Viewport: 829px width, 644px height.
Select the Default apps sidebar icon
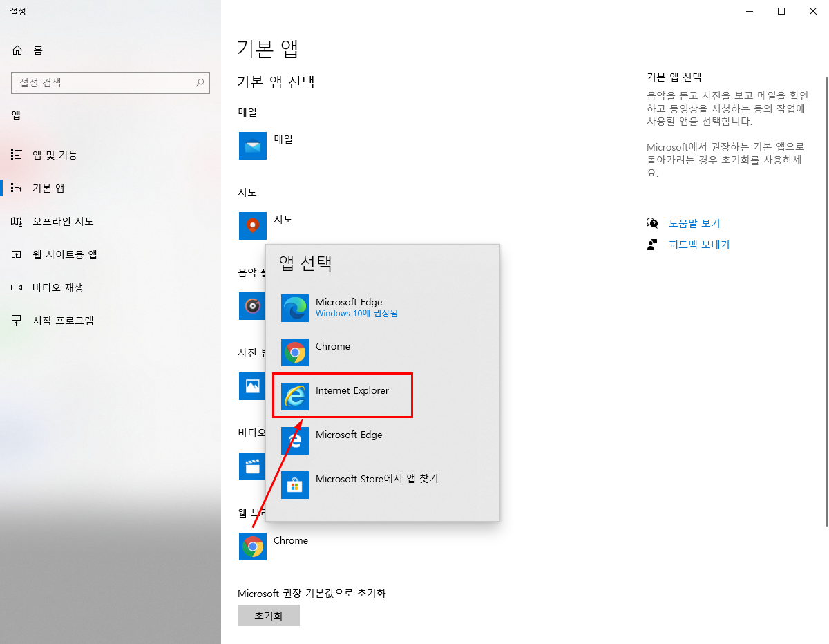[x=17, y=188]
